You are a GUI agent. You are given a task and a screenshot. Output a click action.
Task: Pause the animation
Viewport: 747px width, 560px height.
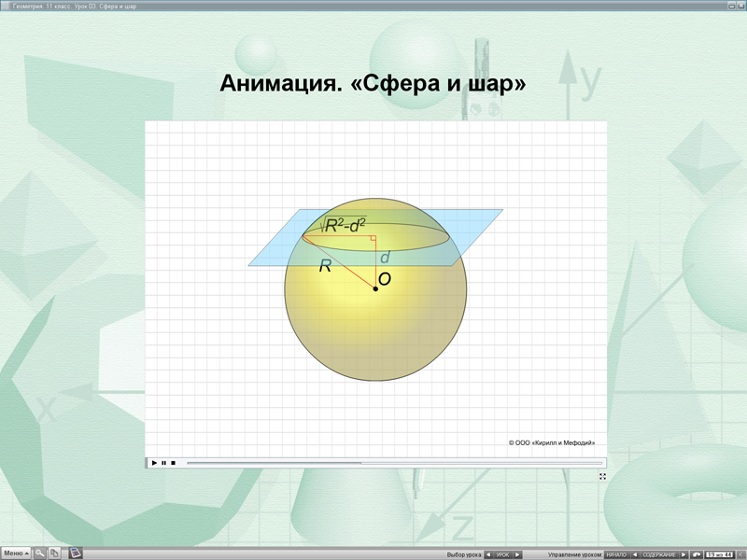point(163,463)
